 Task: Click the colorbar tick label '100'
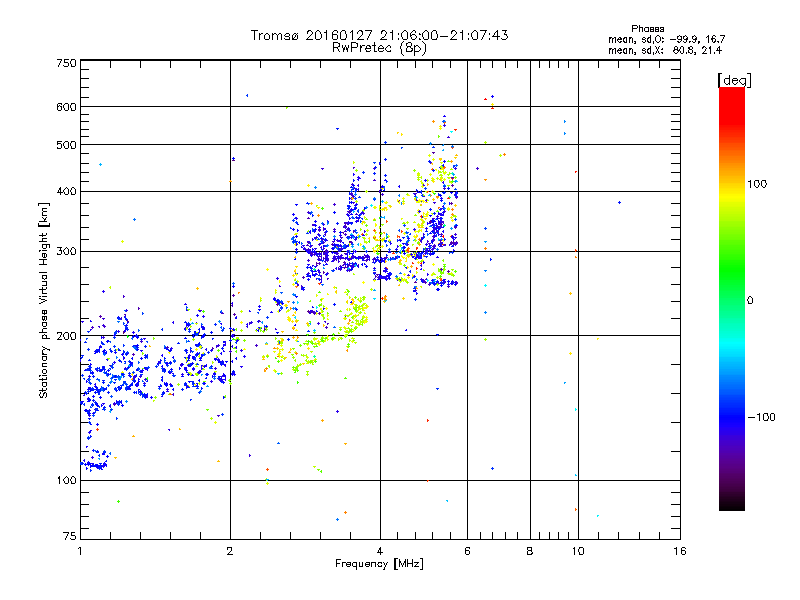pyautogui.click(x=757, y=184)
